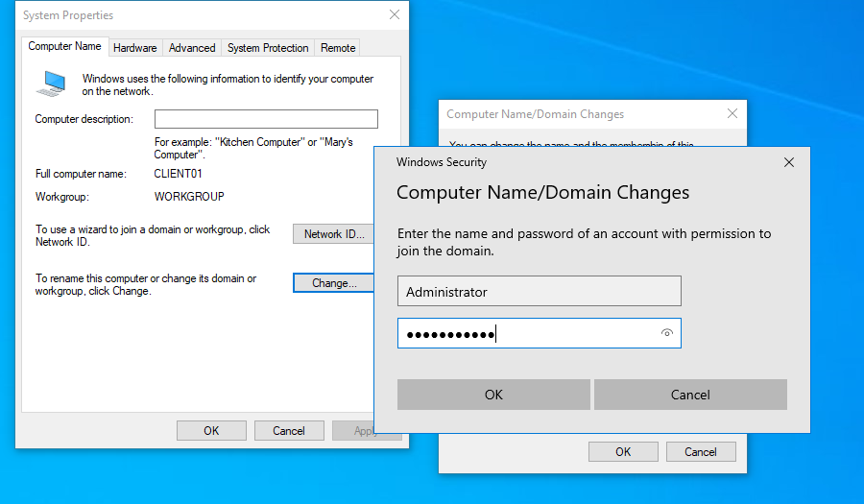The image size is (864, 504).
Task: Click the Windows Security title text
Action: tap(442, 162)
